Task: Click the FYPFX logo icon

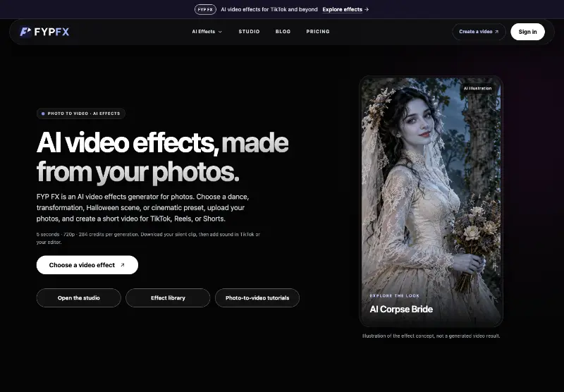Action: (x=25, y=32)
